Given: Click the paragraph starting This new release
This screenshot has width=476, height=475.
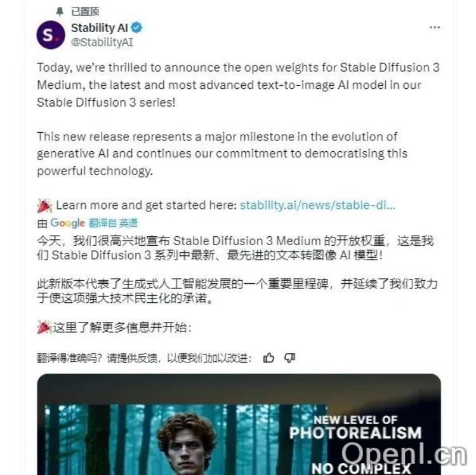Looking at the screenshot, I should click(x=222, y=154).
